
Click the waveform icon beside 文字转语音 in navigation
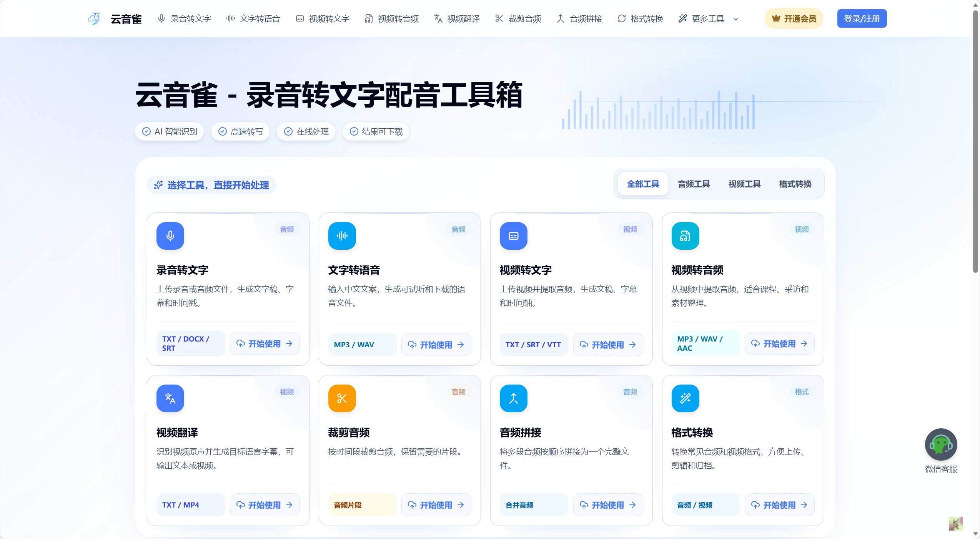tap(231, 18)
